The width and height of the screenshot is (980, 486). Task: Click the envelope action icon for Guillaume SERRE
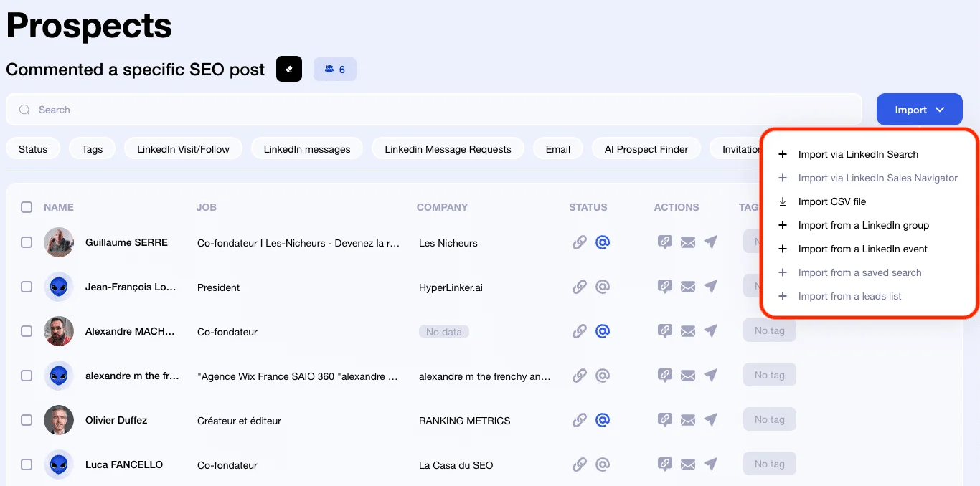688,243
